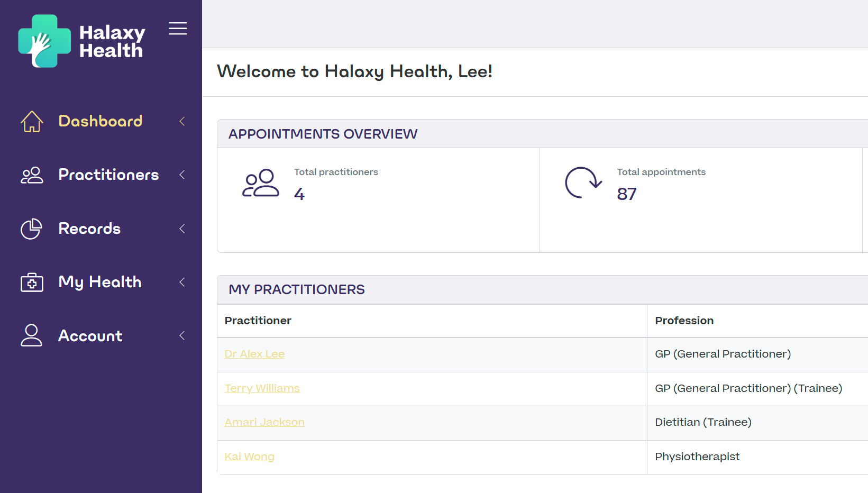Click the Account person icon
This screenshot has width=868, height=493.
[x=31, y=335]
